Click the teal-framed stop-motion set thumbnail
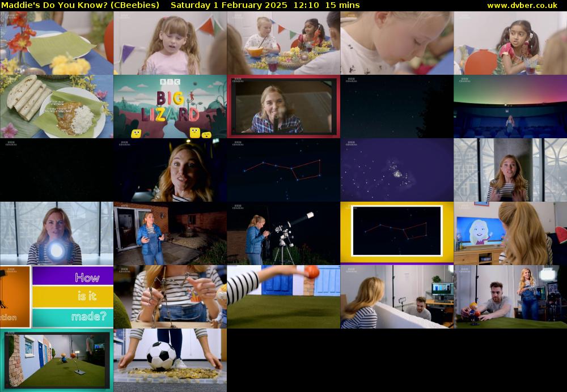The height and width of the screenshot is (392, 567). [x=56, y=360]
